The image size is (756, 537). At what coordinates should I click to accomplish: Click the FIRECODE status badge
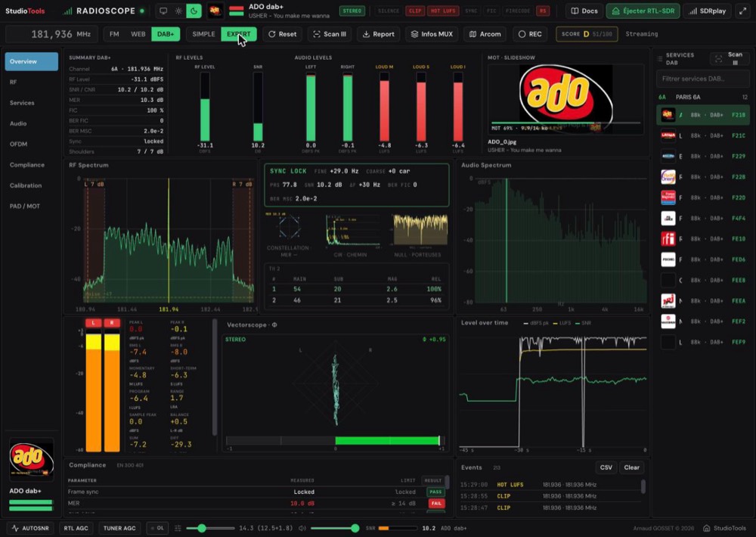[x=518, y=11]
